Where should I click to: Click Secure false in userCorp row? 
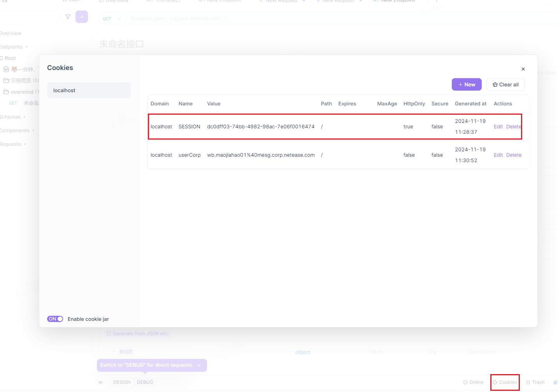[x=437, y=155]
